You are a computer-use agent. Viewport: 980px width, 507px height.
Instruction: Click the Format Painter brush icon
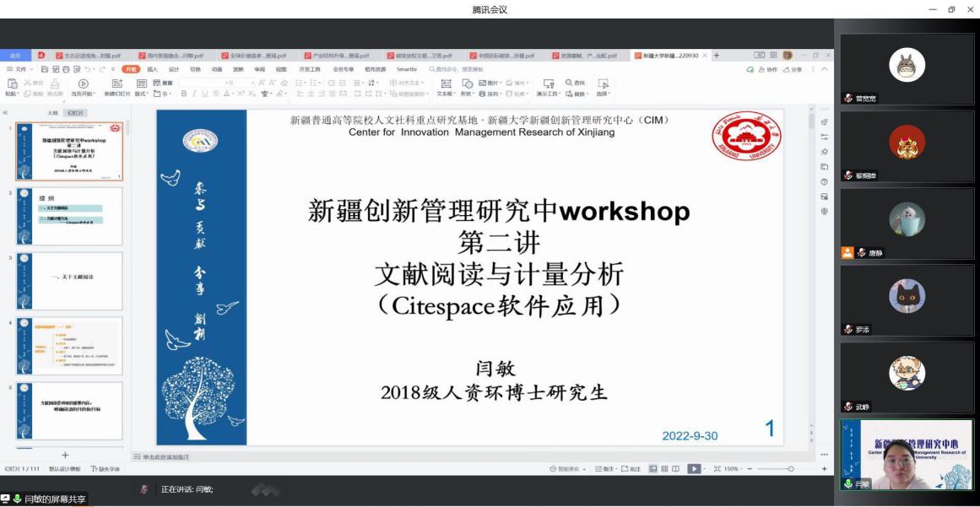pos(55,83)
